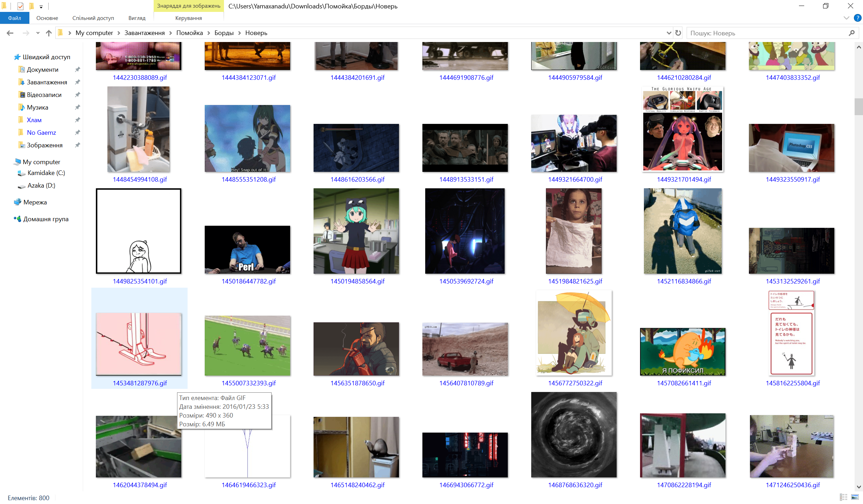Select thumbnail 1468768636320.gif dark swirl
Viewport: 863px width, 504px height.
pyautogui.click(x=574, y=435)
